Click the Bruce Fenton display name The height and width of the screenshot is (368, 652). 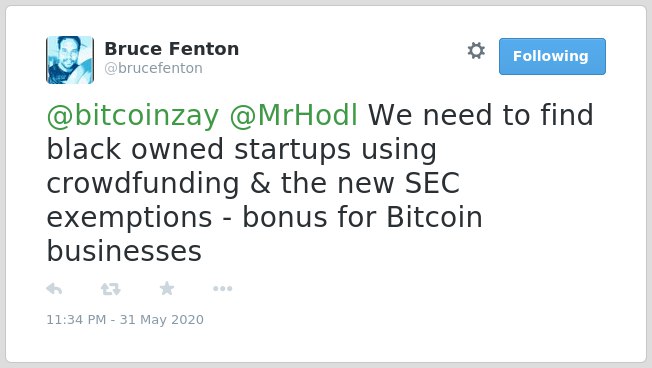pos(172,49)
